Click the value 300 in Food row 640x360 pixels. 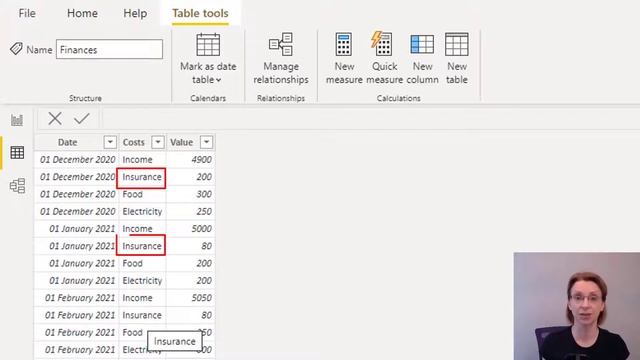pos(204,194)
